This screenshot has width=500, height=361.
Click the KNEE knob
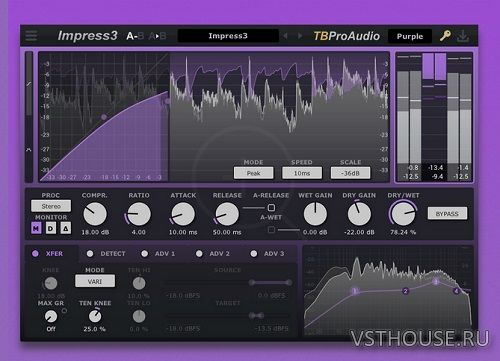click(51, 283)
